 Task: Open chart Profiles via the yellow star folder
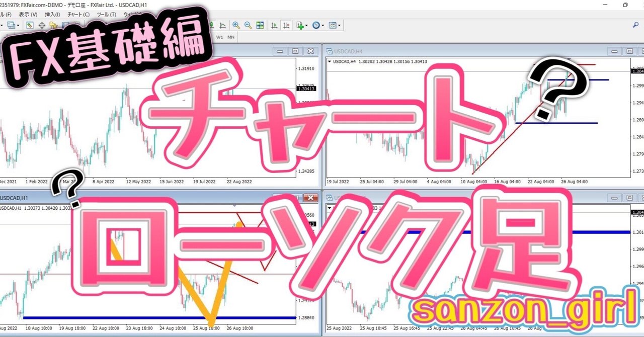(54, 25)
